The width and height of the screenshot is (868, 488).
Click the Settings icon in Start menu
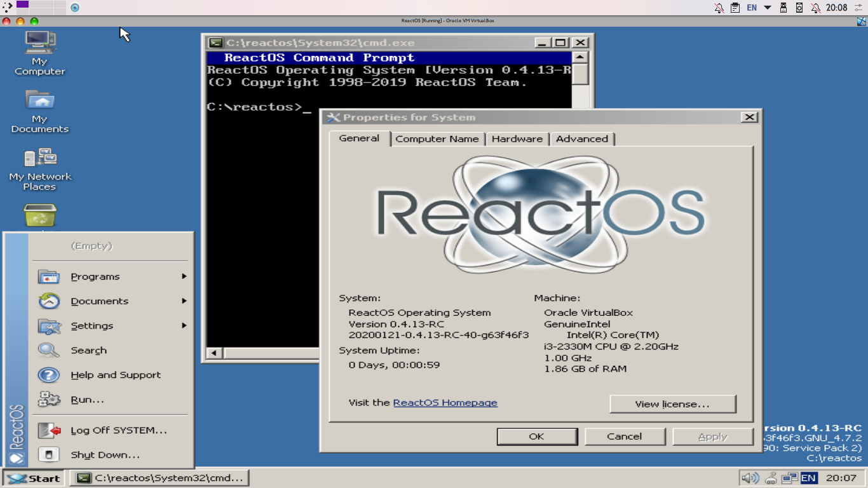(x=49, y=326)
